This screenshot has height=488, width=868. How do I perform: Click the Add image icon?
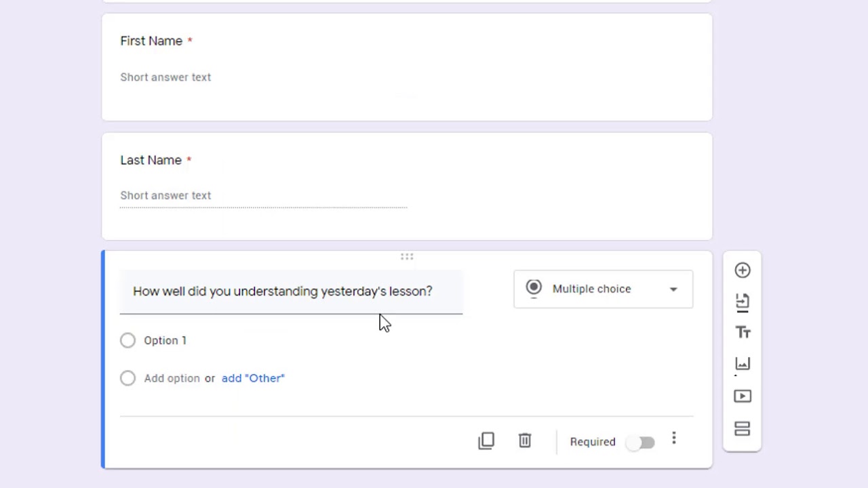click(x=743, y=364)
